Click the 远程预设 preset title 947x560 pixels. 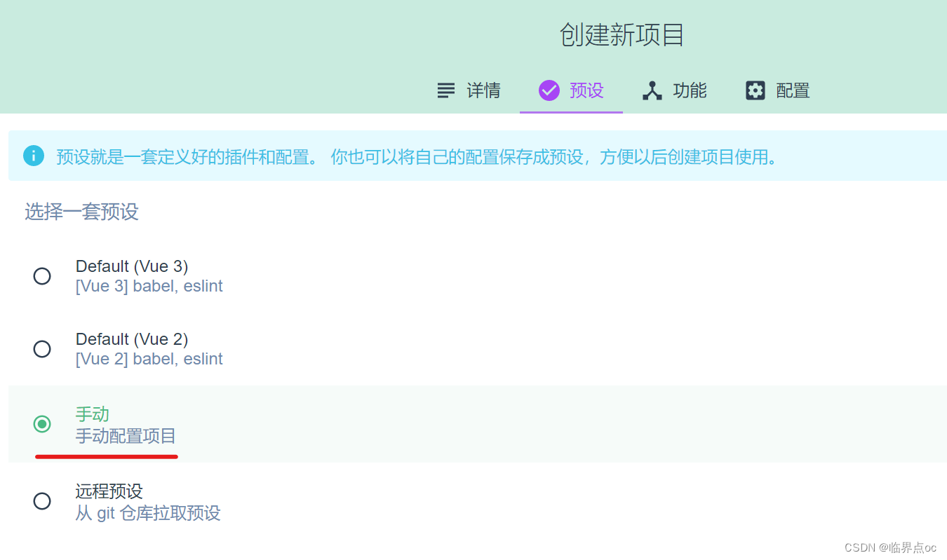[109, 491]
